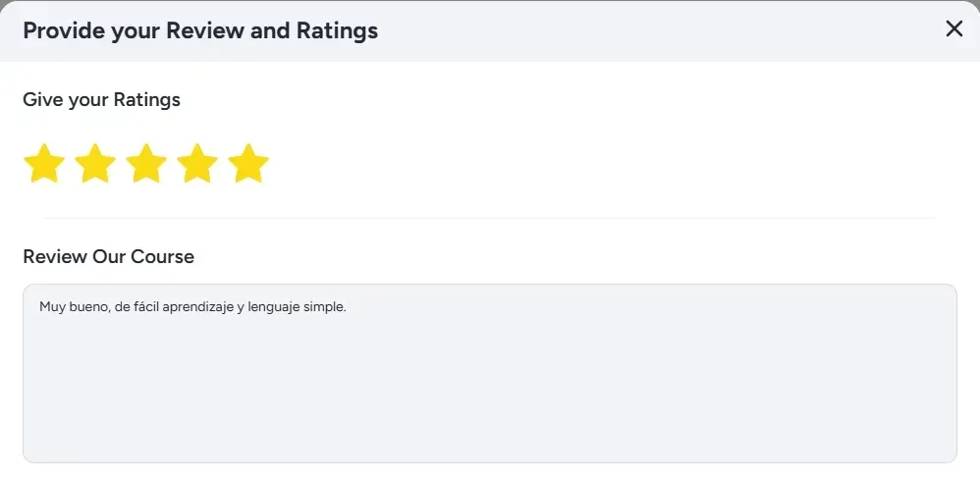Place cursor on the word "simple."

click(325, 307)
